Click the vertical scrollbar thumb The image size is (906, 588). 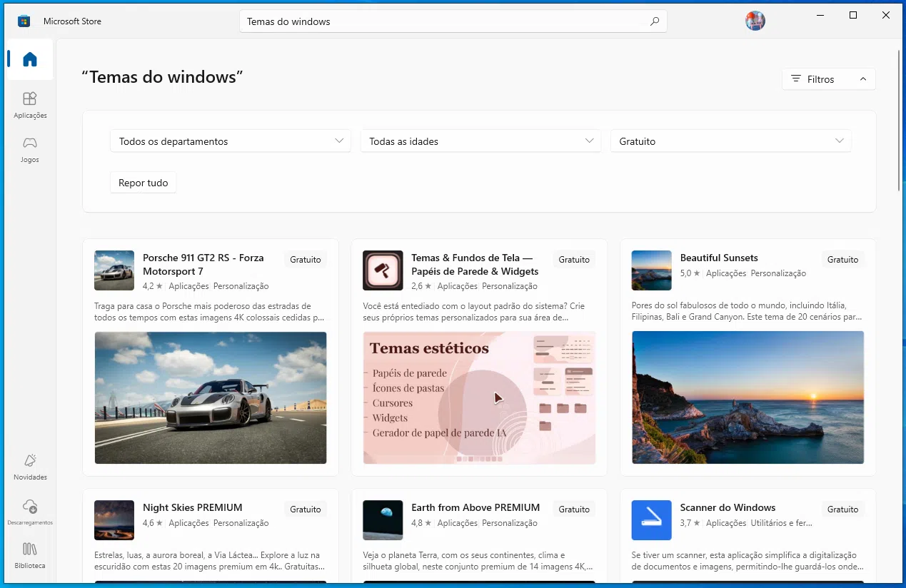click(x=899, y=119)
